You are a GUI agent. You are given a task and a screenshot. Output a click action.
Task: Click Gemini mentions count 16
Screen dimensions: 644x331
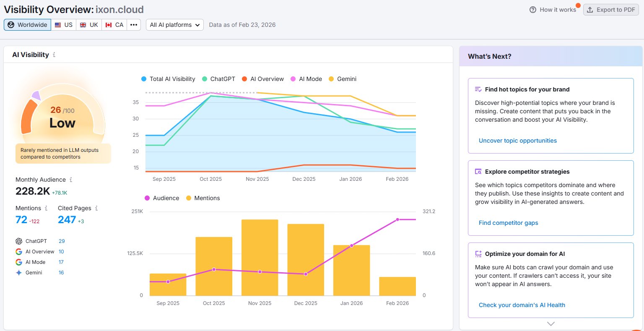(61, 273)
